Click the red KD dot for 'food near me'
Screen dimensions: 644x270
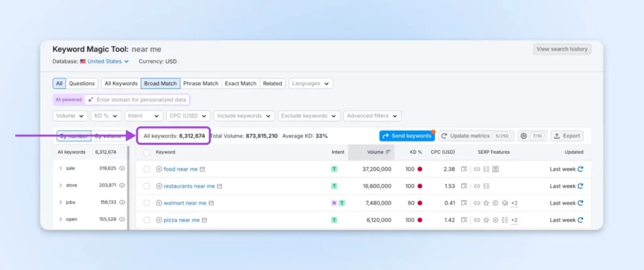pyautogui.click(x=419, y=169)
